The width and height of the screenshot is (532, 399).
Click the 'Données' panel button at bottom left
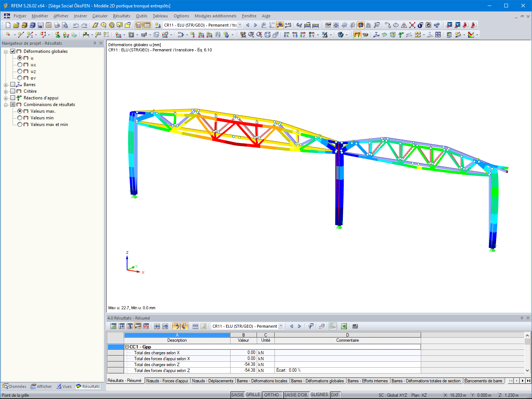pyautogui.click(x=14, y=386)
